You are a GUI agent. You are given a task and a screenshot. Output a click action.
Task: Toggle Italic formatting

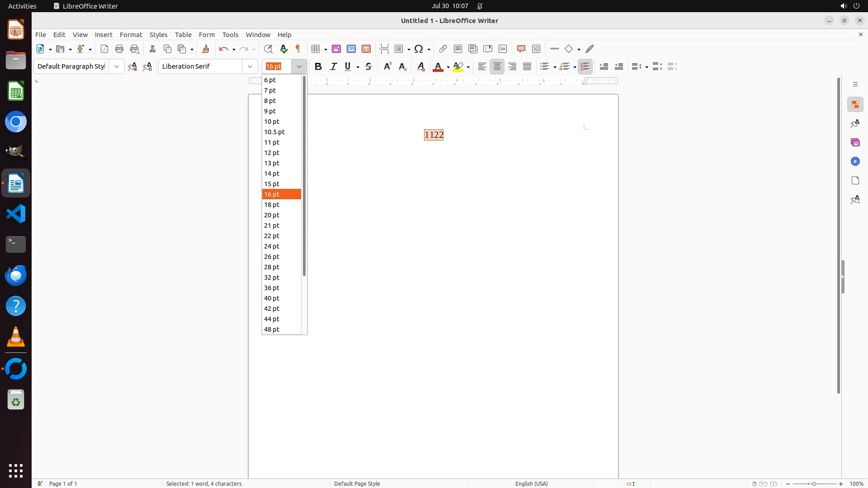tap(334, 66)
